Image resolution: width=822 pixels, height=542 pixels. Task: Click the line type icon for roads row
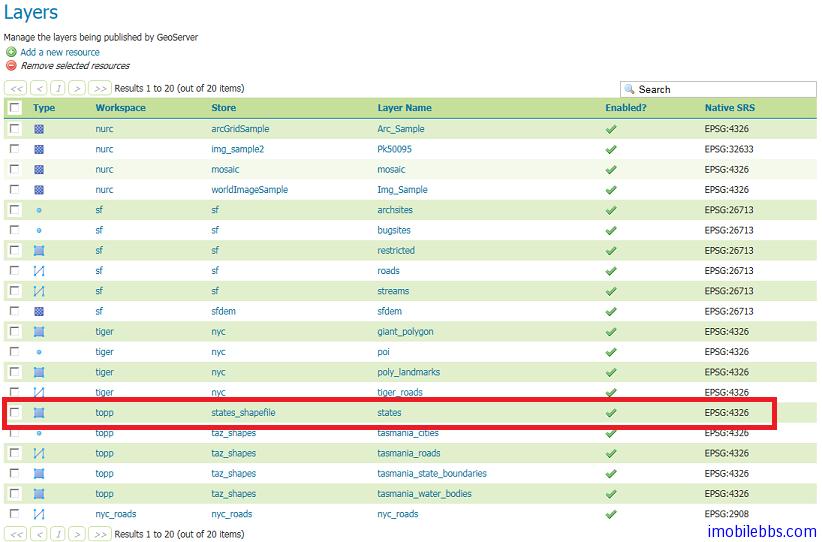(39, 271)
